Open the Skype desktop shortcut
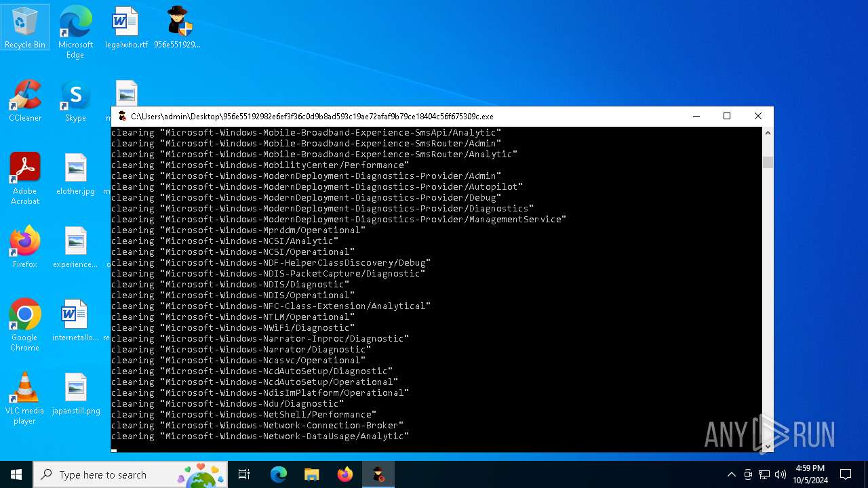The height and width of the screenshot is (488, 868). [75, 101]
